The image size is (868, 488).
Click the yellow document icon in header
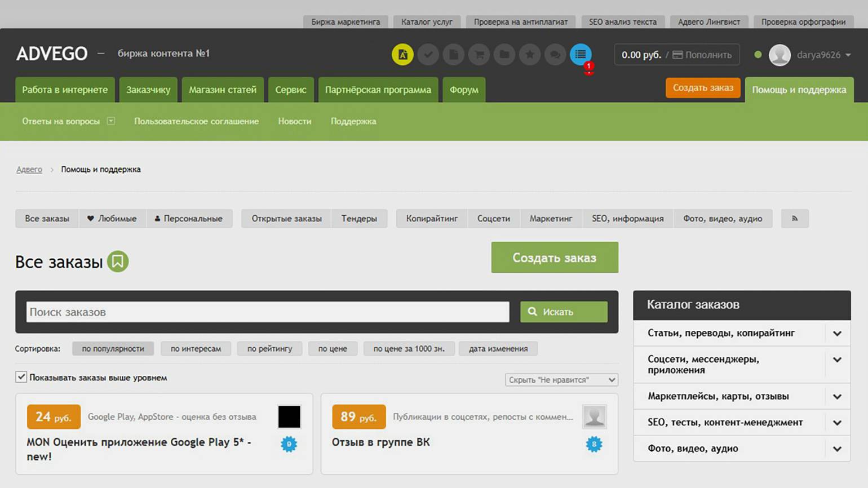402,55
